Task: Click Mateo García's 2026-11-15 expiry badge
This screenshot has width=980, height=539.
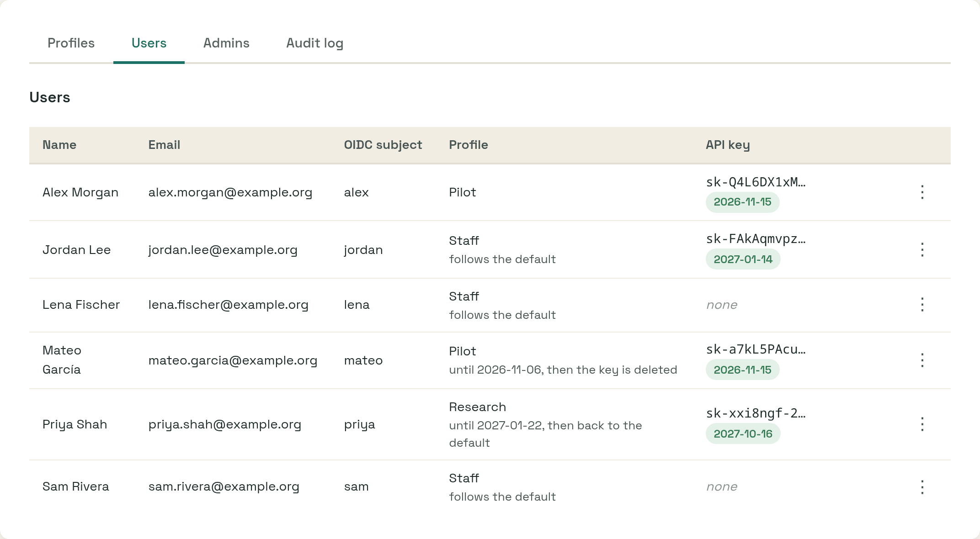Action: [x=742, y=370]
